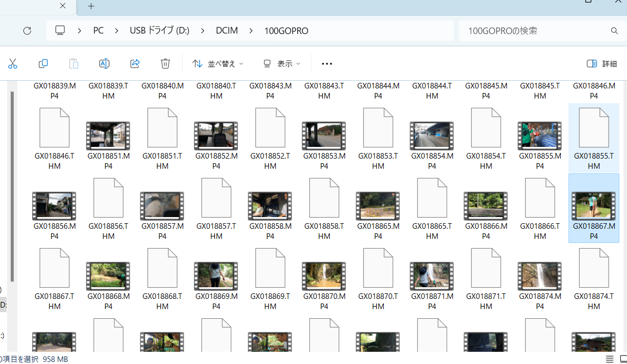Select the GX018856.THM file icon

(108, 198)
